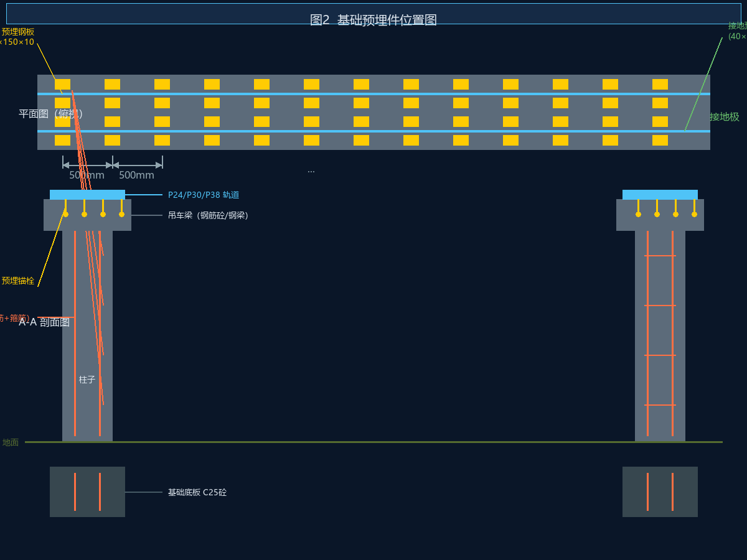Select the second 500mm dimension label

coord(136,175)
